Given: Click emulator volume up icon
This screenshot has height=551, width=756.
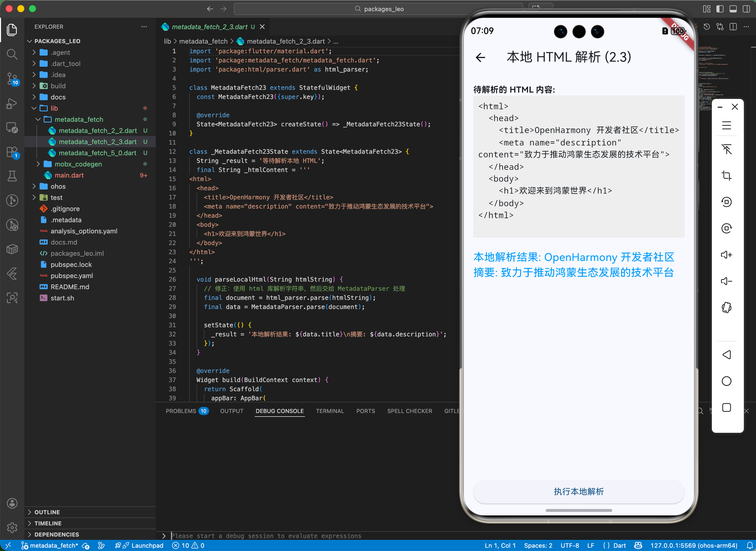Looking at the screenshot, I should 726,255.
